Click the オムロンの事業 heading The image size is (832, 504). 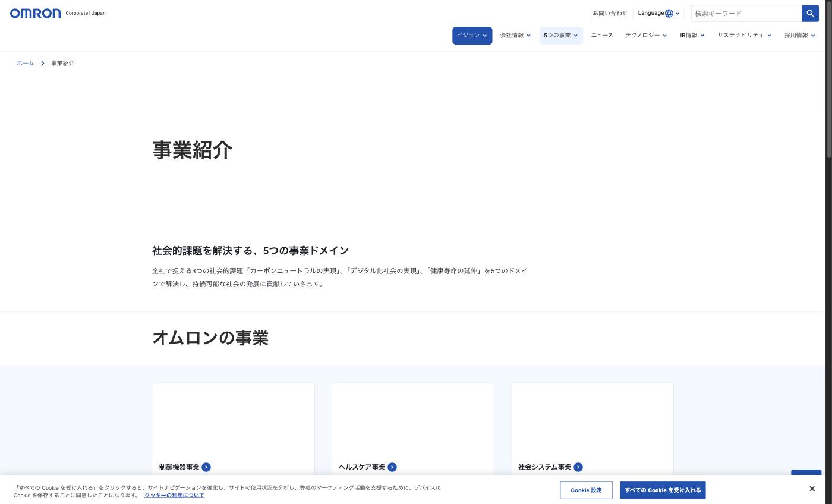coord(210,338)
